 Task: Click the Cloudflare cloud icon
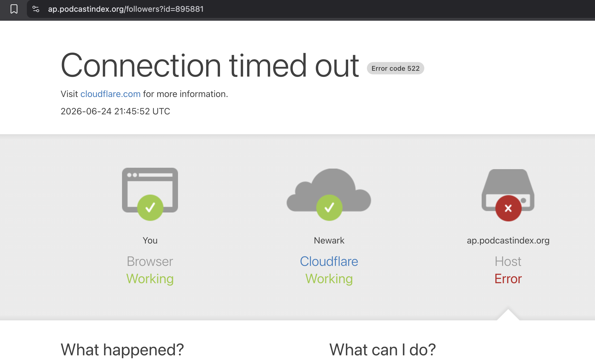pos(329,190)
